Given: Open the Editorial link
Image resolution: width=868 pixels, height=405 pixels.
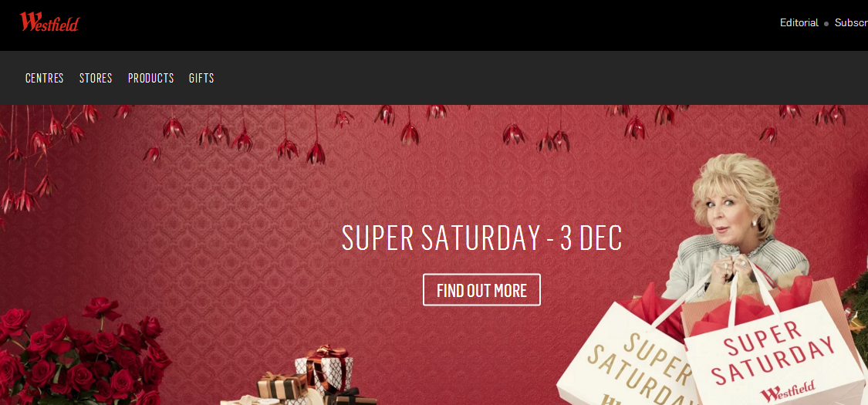Looking at the screenshot, I should tap(799, 22).
